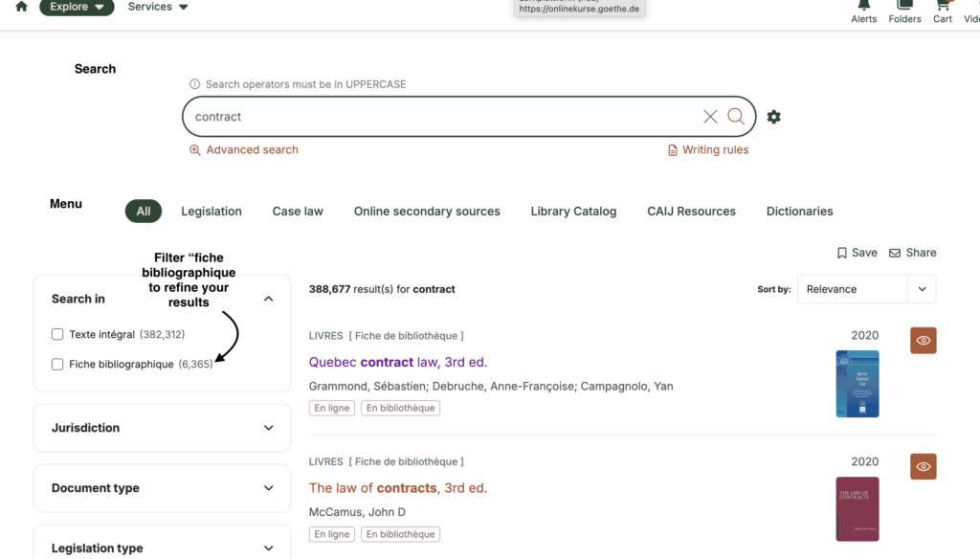This screenshot has width=980, height=559.
Task: Click eye preview icon for The law of contracts
Action: (923, 467)
